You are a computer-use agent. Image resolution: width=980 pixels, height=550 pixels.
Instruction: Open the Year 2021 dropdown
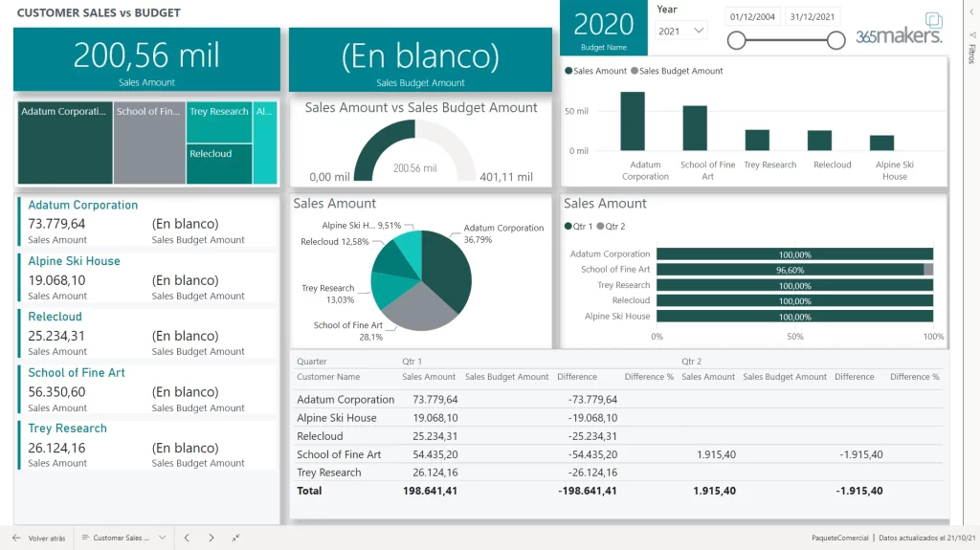click(x=681, y=32)
